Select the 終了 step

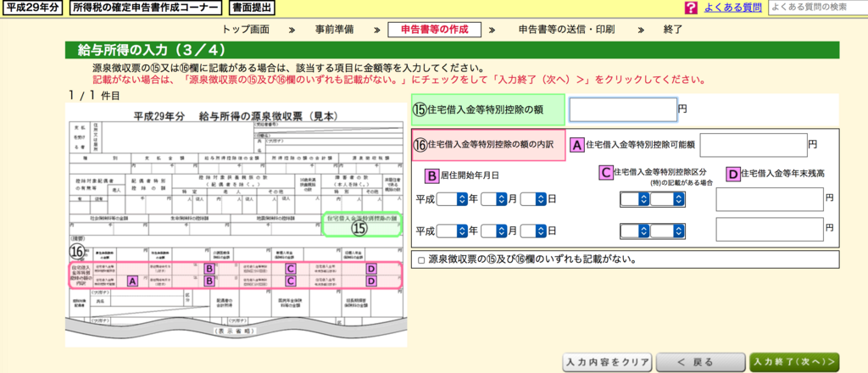click(672, 30)
